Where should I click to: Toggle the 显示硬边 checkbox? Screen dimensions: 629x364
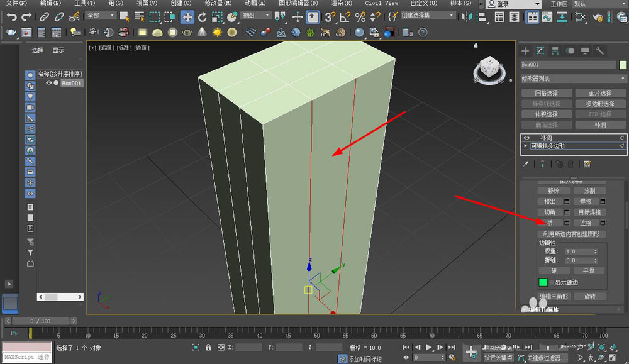552,282
